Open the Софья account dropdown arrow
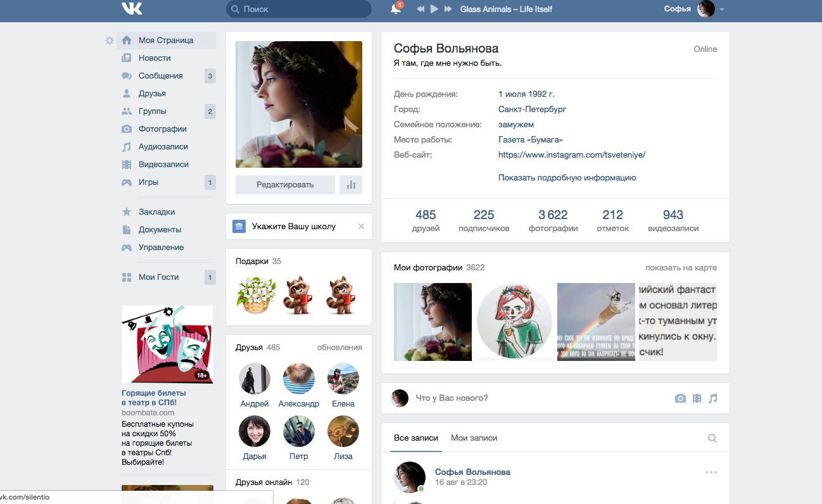This screenshot has width=822, height=504. 722,9
